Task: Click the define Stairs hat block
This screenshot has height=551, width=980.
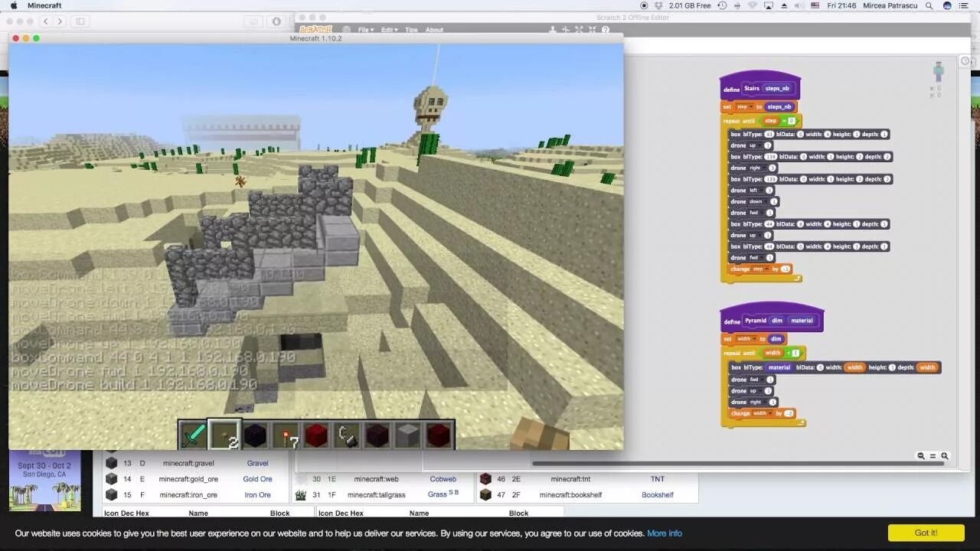Action: click(x=759, y=87)
